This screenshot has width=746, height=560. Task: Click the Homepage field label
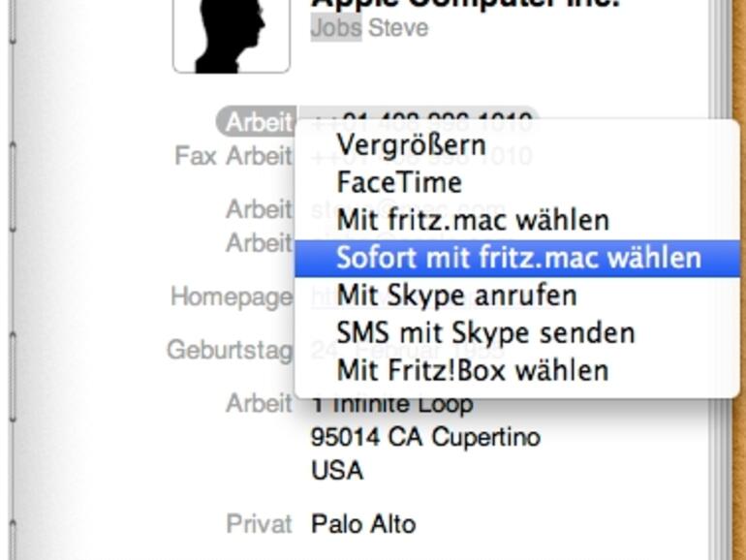232,296
